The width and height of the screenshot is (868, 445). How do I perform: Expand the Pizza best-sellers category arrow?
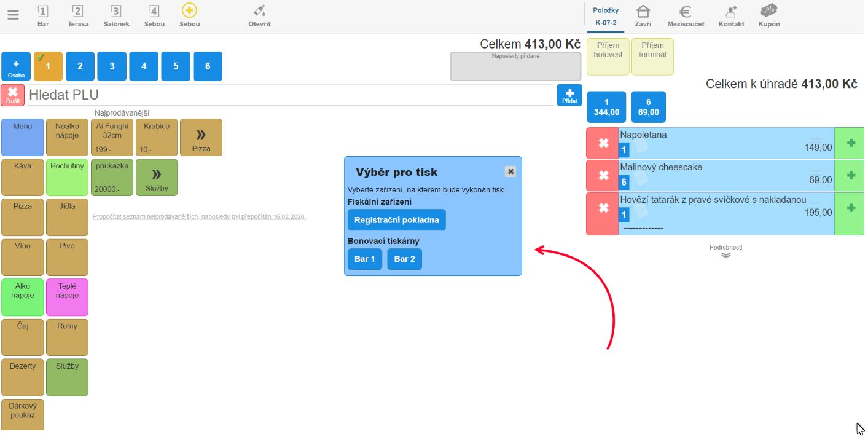[201, 138]
